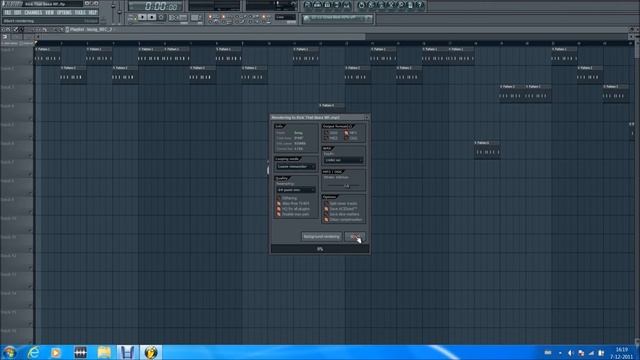Open the VIEW menu

click(49, 13)
